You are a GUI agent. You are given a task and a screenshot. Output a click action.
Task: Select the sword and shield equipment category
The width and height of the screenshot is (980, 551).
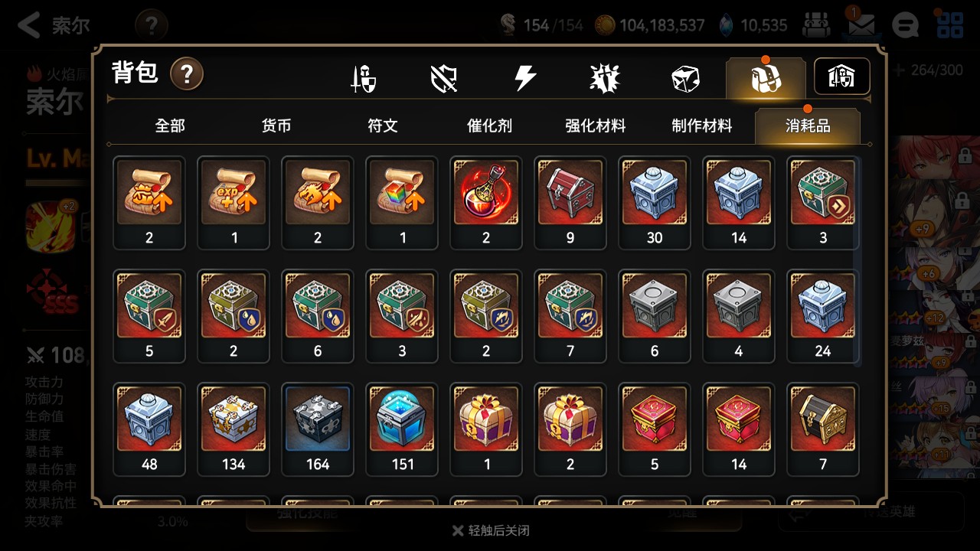tap(363, 78)
